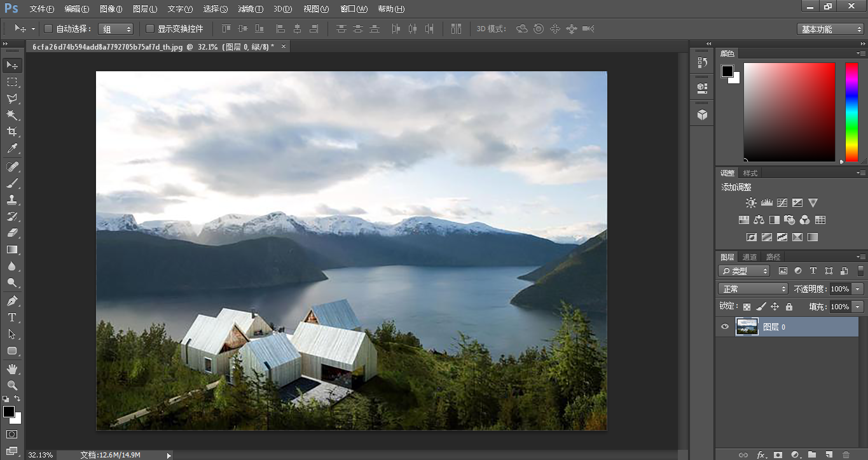Pick a color in the red color field
The width and height of the screenshot is (868, 460).
coord(789,112)
